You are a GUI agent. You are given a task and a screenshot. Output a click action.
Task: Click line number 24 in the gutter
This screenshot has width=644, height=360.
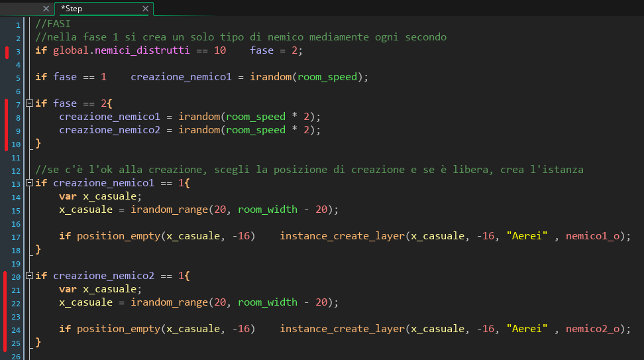coord(16,330)
